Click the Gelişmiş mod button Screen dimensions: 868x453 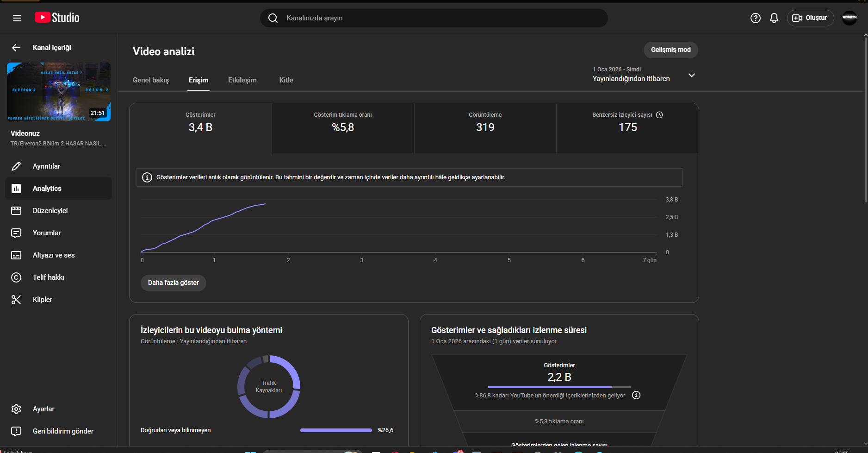[671, 50]
